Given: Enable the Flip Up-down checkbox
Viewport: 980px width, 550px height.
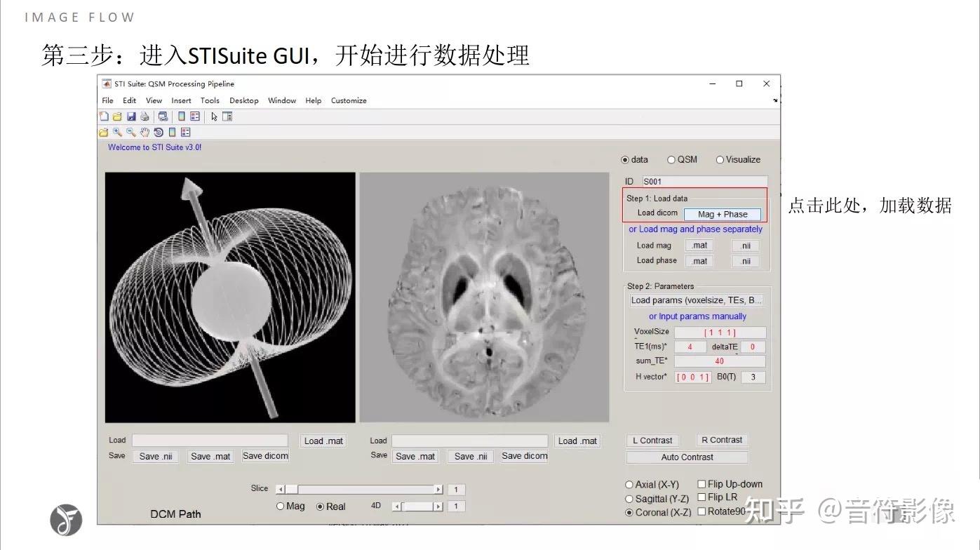Looking at the screenshot, I should pyautogui.click(x=701, y=483).
